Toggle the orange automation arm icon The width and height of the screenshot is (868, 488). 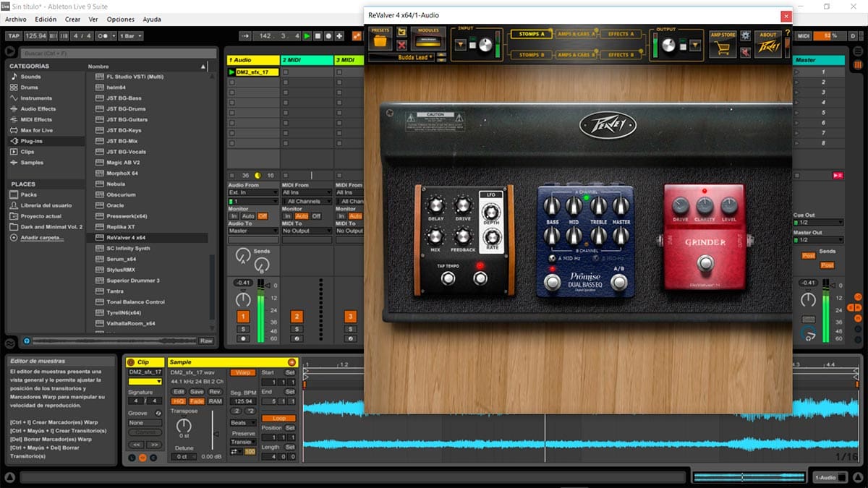(x=357, y=35)
